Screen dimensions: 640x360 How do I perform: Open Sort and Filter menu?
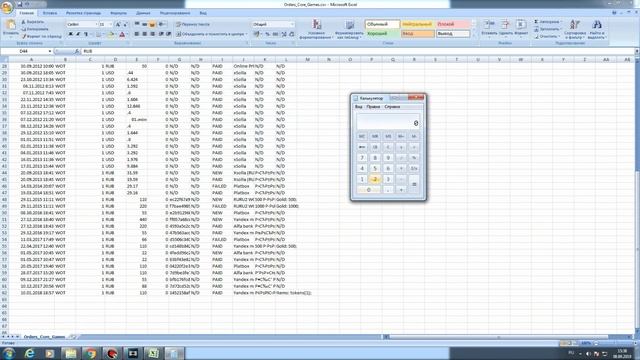575,29
